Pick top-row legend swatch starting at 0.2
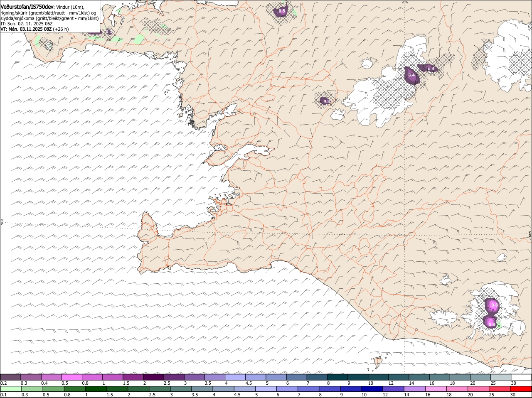The width and height of the screenshot is (532, 398). tap(10, 377)
